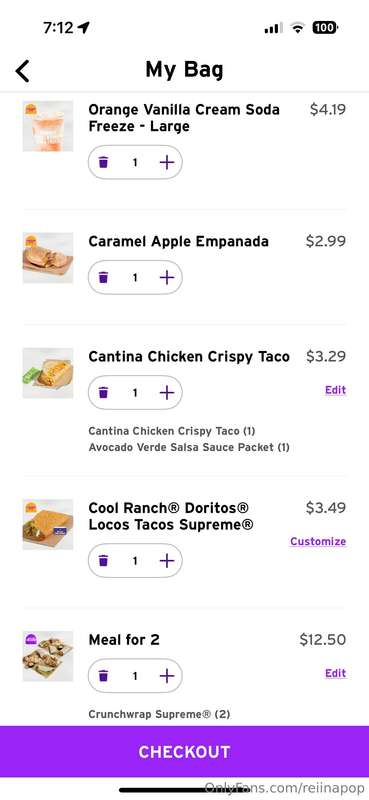Trash the Cantina Chicken Crispy Taco item
The image size is (369, 800).
click(104, 393)
